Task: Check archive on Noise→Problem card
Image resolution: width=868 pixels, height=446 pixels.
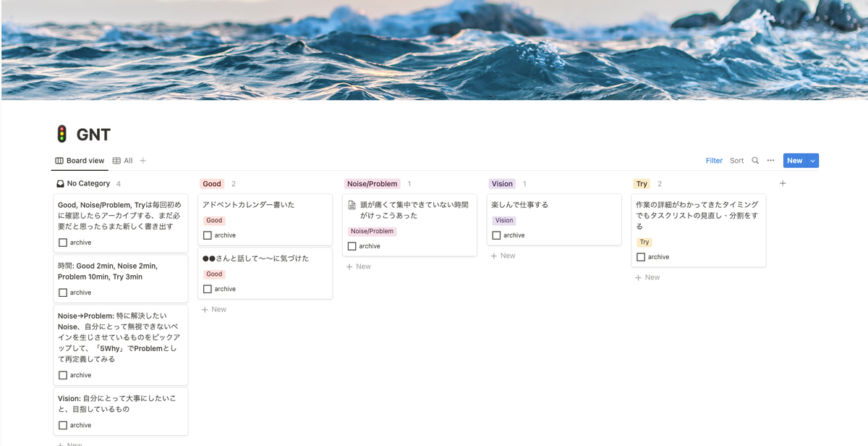Action: point(63,375)
